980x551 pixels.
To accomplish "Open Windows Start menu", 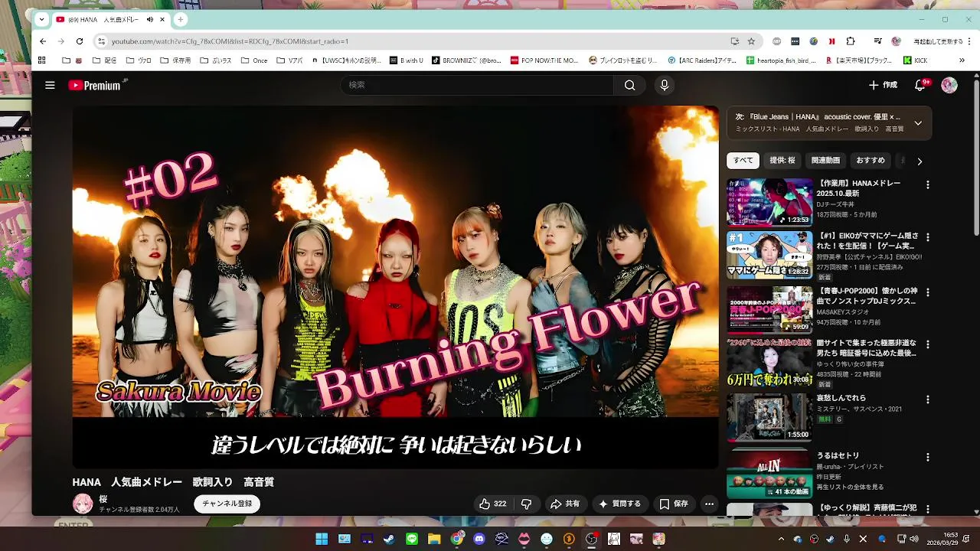I will coord(322,539).
